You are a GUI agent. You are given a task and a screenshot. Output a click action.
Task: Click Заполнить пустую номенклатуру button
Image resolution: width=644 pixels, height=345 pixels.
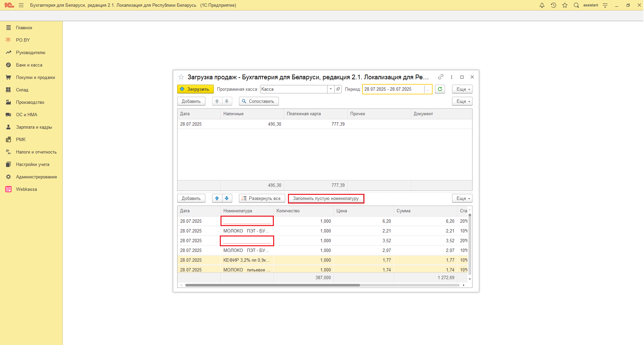pos(326,198)
